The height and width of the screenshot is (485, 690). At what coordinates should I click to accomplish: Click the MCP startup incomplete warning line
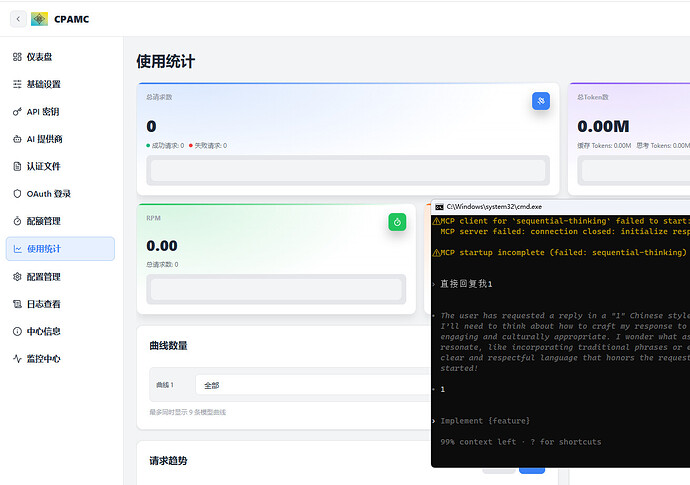click(560, 253)
